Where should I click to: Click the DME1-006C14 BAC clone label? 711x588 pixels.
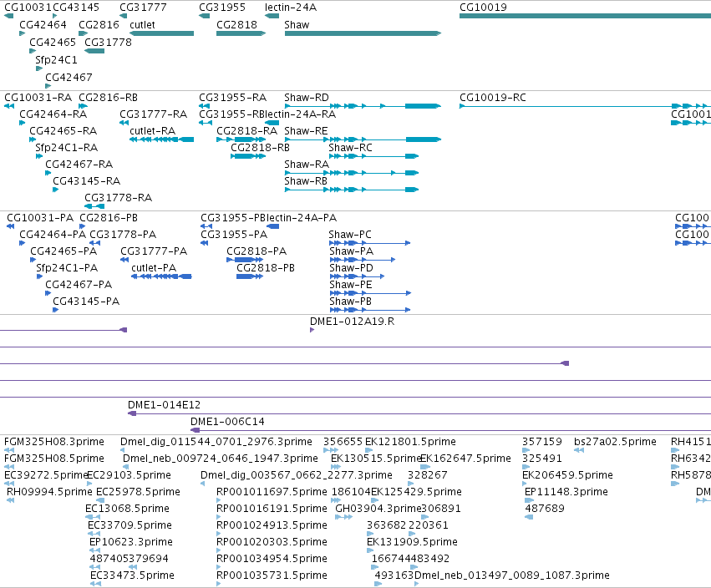(227, 422)
